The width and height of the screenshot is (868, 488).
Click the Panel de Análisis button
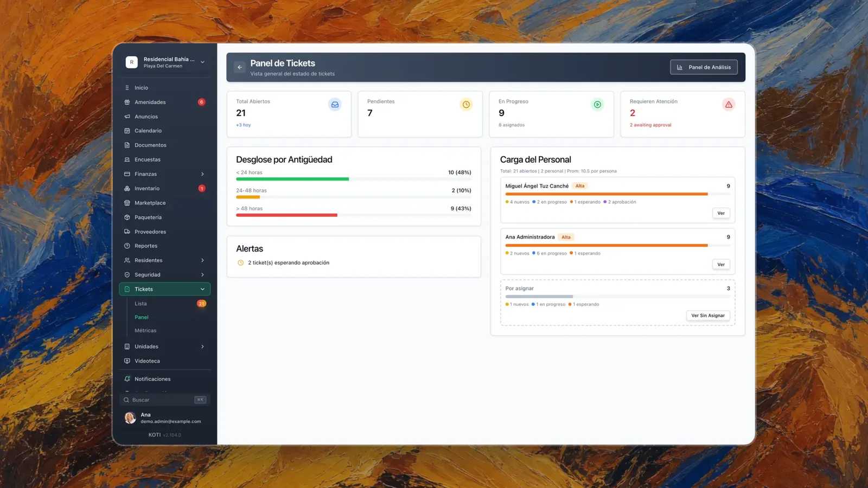(x=704, y=67)
